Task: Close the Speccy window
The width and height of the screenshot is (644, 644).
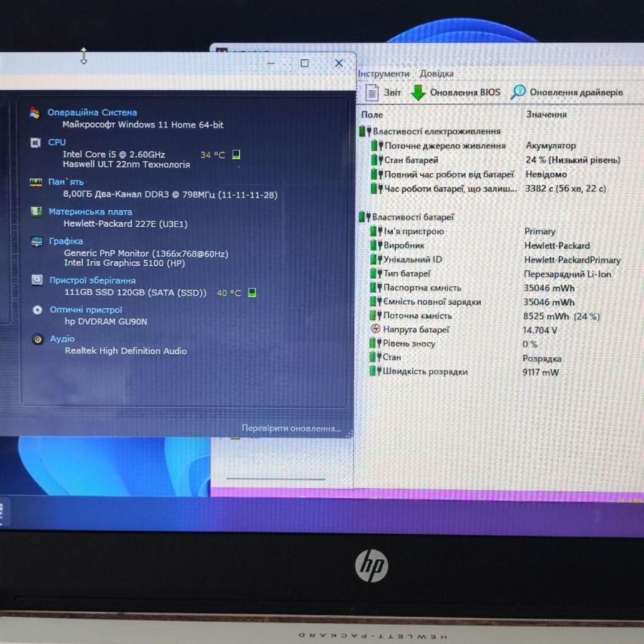Action: pos(339,63)
